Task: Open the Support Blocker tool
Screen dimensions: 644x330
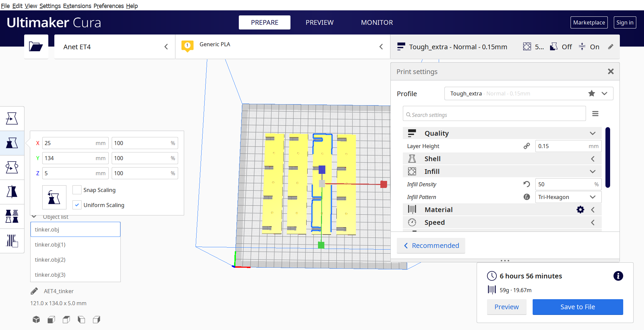Action: click(12, 241)
